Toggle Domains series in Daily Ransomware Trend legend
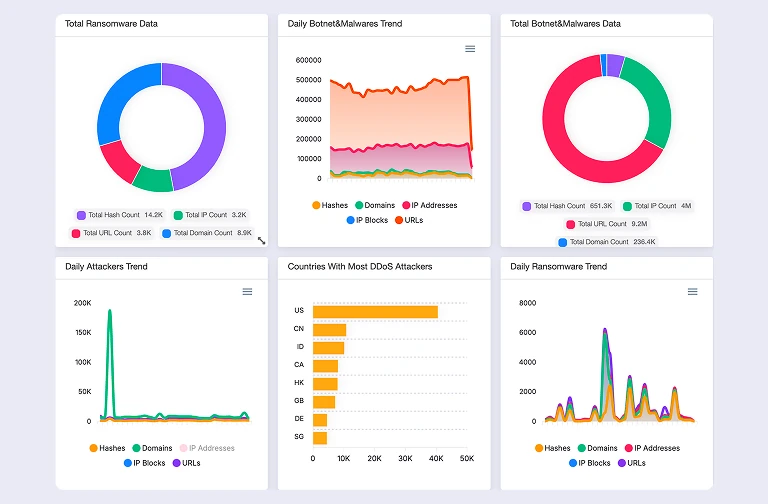This screenshot has width=768, height=504. [x=598, y=448]
